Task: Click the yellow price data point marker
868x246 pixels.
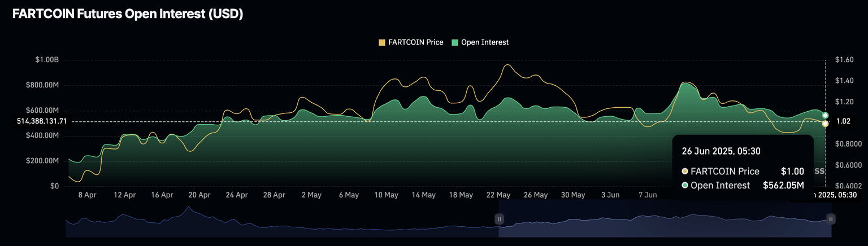Action: [x=826, y=123]
